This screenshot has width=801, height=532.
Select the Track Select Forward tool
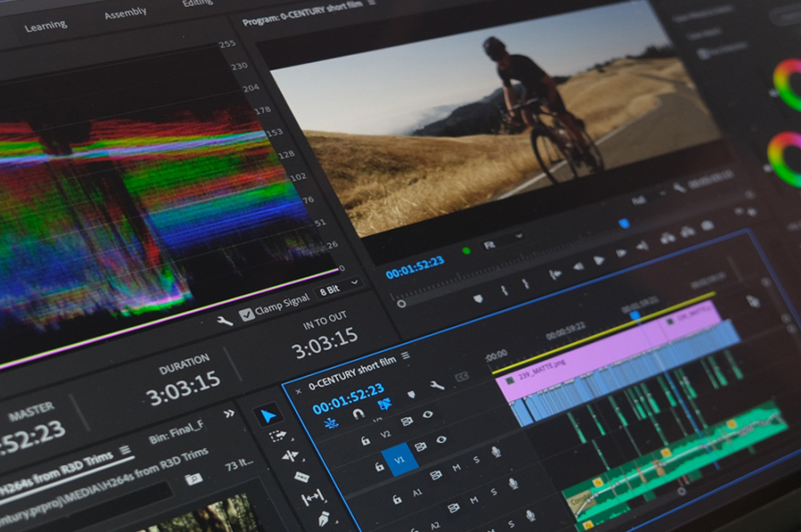coord(278,436)
